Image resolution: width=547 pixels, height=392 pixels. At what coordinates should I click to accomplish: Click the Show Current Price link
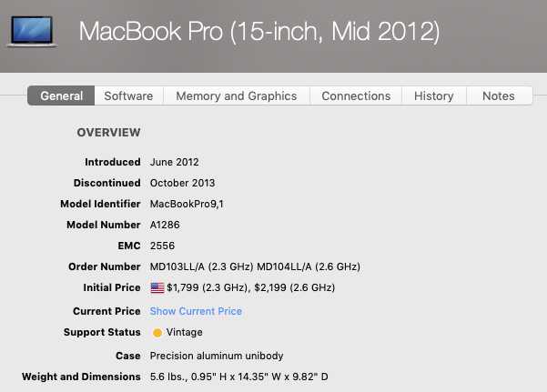tap(196, 311)
